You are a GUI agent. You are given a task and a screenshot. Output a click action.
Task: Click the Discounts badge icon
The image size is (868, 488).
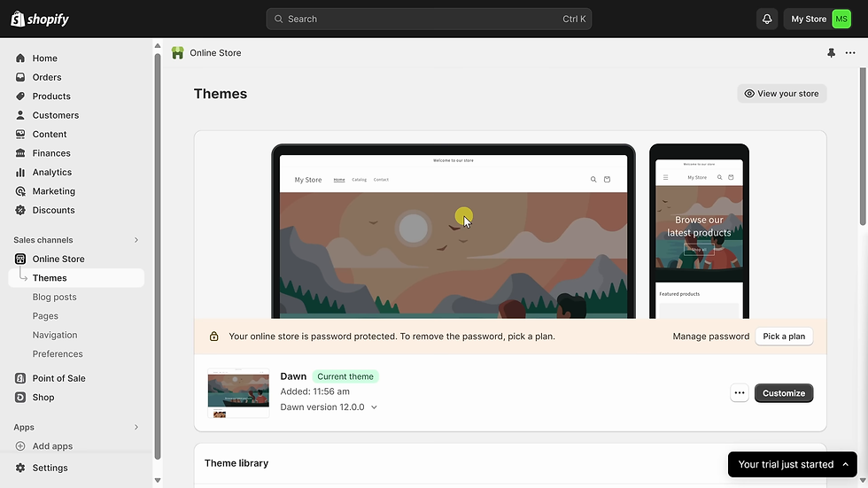pos(20,210)
